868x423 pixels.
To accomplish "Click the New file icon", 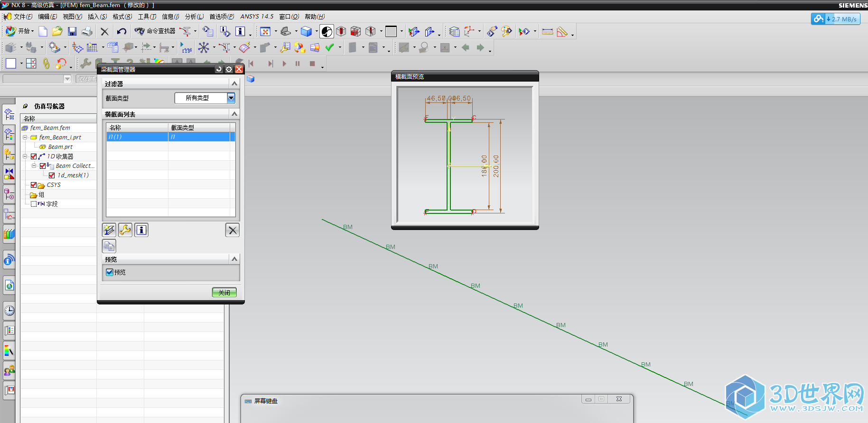I will click(43, 31).
